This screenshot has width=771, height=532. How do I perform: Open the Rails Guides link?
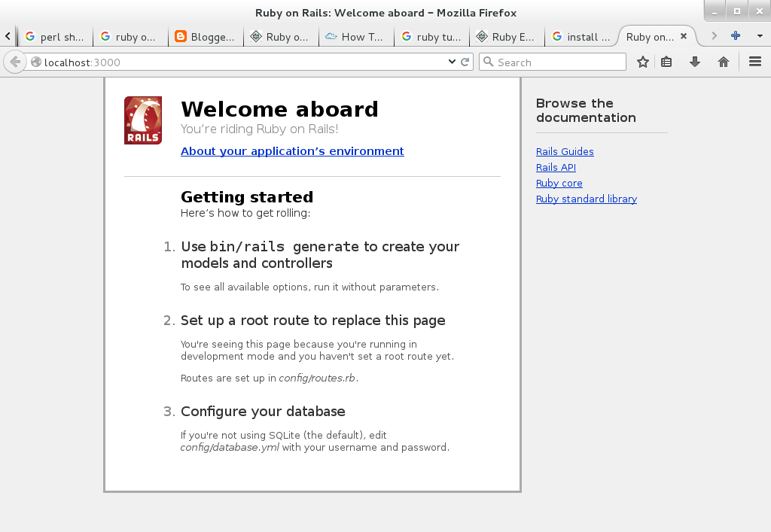[565, 152]
